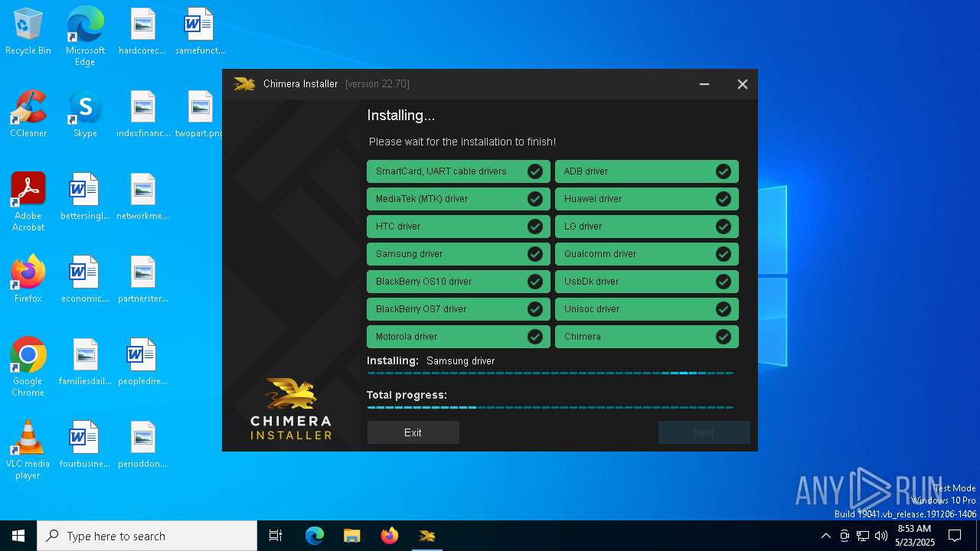The width and height of the screenshot is (980, 551).
Task: Click the LG driver checkmark
Action: pos(724,227)
